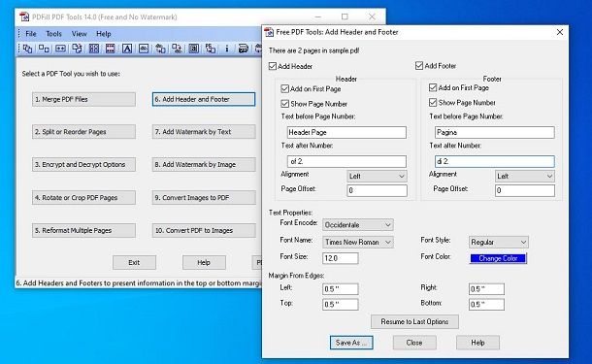Click the toolbar icon just left of the info icon
This screenshot has width=592, height=364.
pos(211,49)
